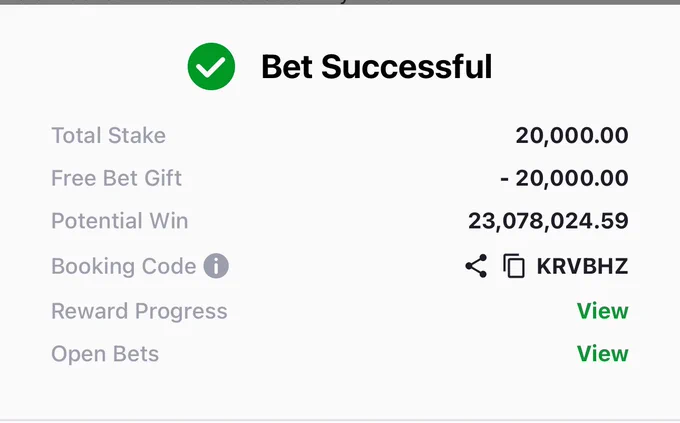
Task: Click the Total Stake label
Action: point(108,135)
